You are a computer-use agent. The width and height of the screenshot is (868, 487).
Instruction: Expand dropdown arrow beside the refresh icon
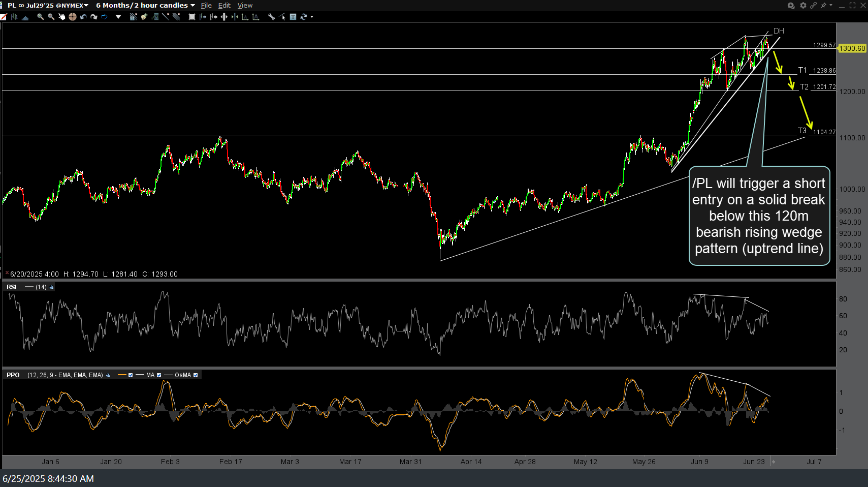(x=312, y=17)
